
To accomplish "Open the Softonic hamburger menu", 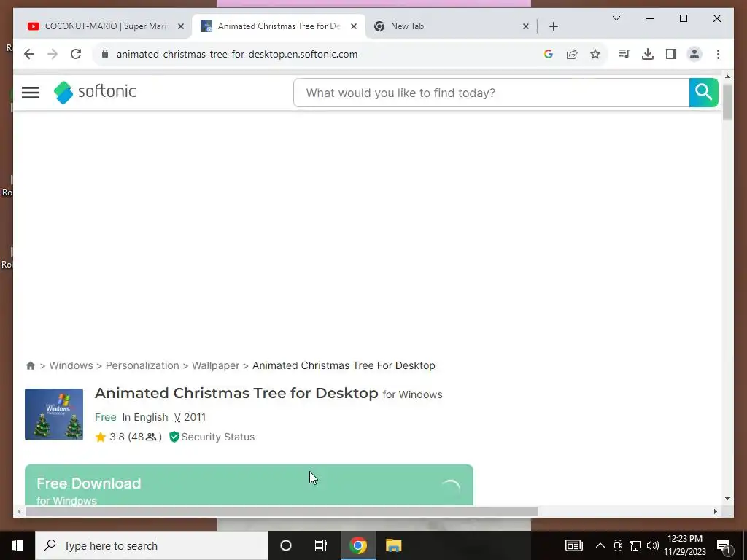I will coord(31,93).
